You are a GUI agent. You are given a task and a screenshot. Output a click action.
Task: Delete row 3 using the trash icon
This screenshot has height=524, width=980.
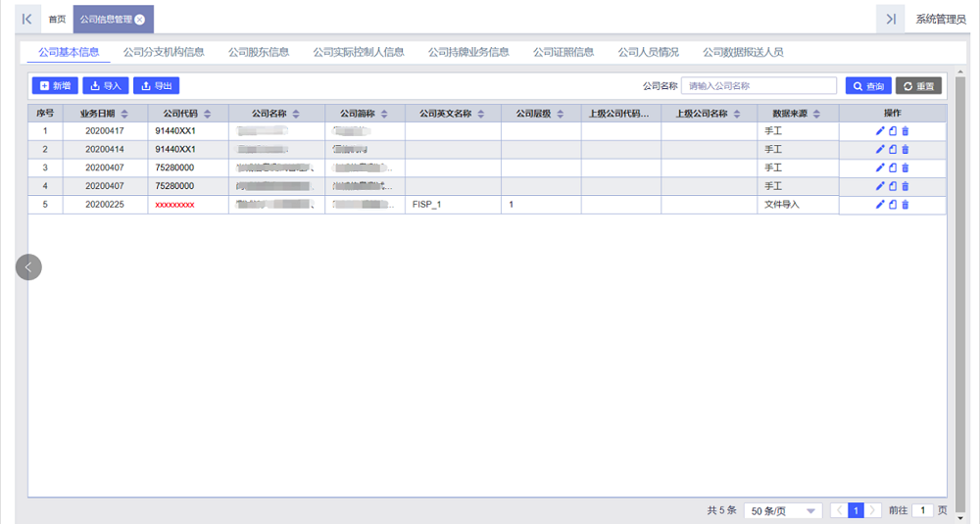906,167
